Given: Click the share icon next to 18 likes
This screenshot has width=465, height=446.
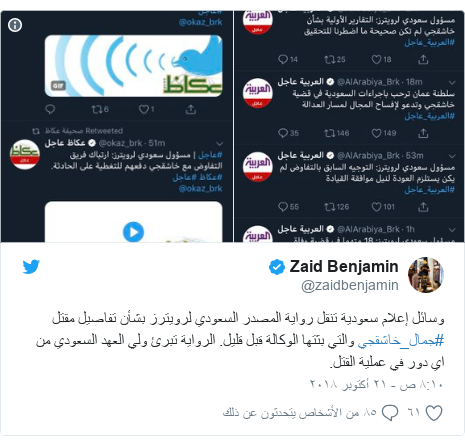Looking at the screenshot, I should (423, 60).
